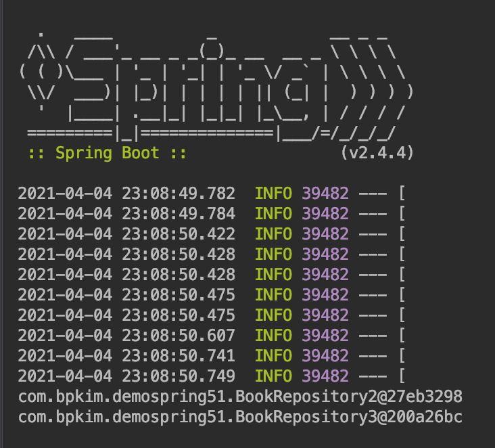This screenshot has height=448, width=495.
Task: Click process ID 39482 on the 23:08:50.749 line
Action: [325, 376]
